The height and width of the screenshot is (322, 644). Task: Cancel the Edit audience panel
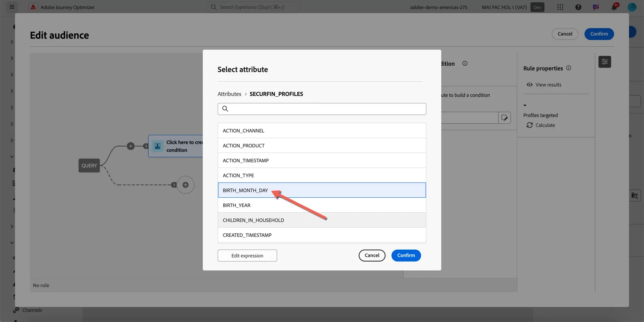click(565, 34)
